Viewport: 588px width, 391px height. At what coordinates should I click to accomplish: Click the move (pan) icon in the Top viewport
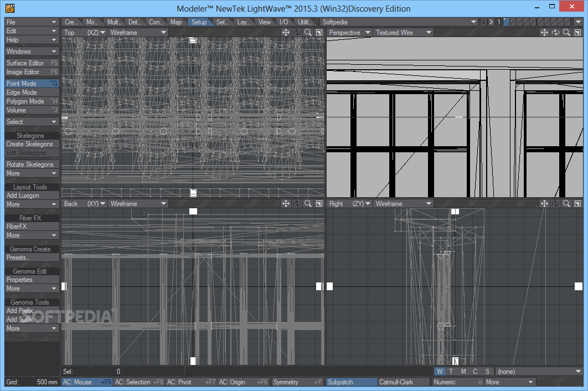[x=286, y=33]
